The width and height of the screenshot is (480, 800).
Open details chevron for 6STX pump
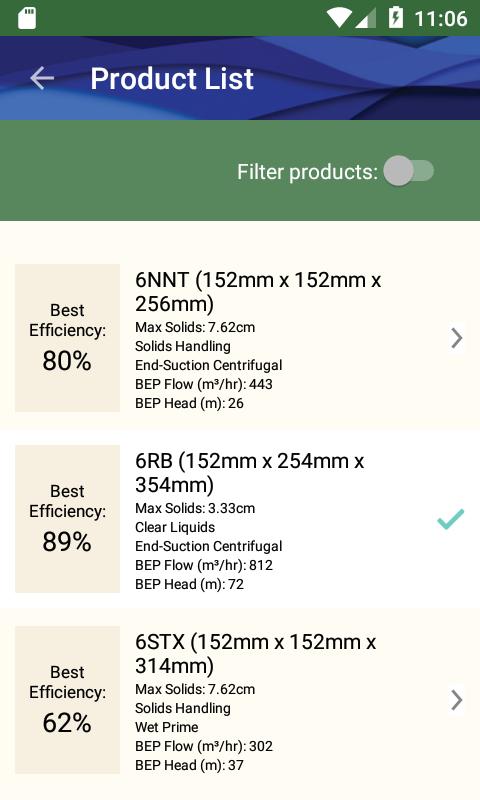[x=457, y=700]
